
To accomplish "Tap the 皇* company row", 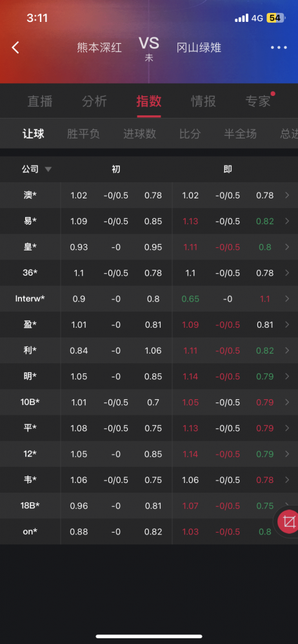I will tap(149, 247).
